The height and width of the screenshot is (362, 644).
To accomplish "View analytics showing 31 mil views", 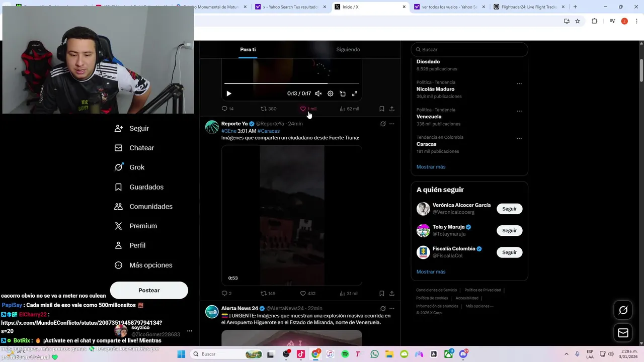I will click(349, 293).
